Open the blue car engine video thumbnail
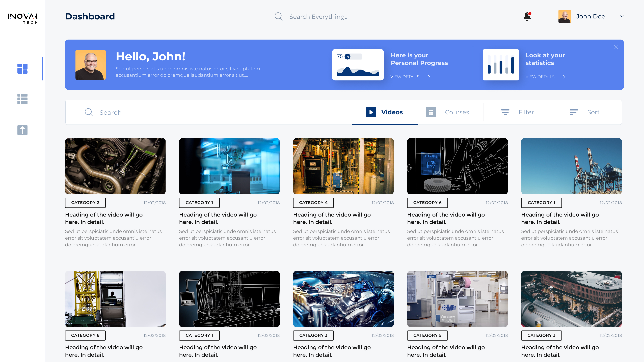The image size is (644, 362). coord(343,299)
